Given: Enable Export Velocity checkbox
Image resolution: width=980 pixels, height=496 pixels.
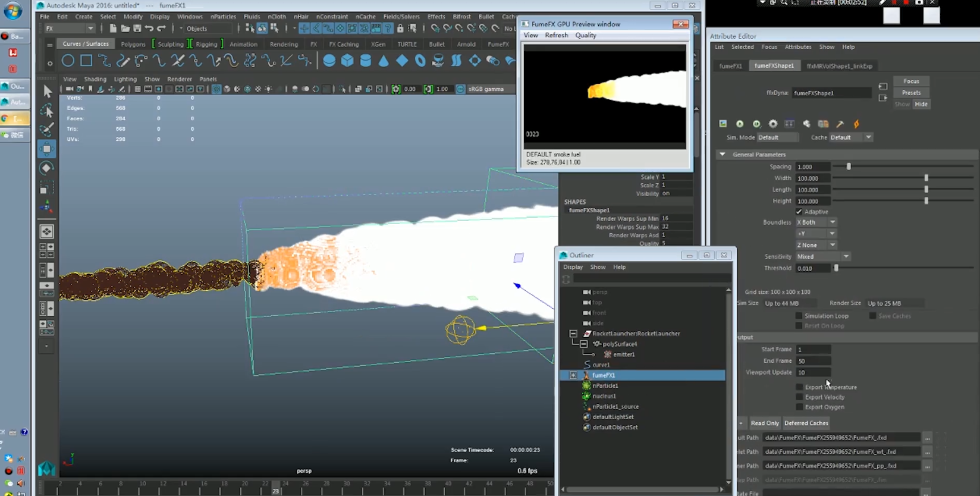Looking at the screenshot, I should [799, 397].
